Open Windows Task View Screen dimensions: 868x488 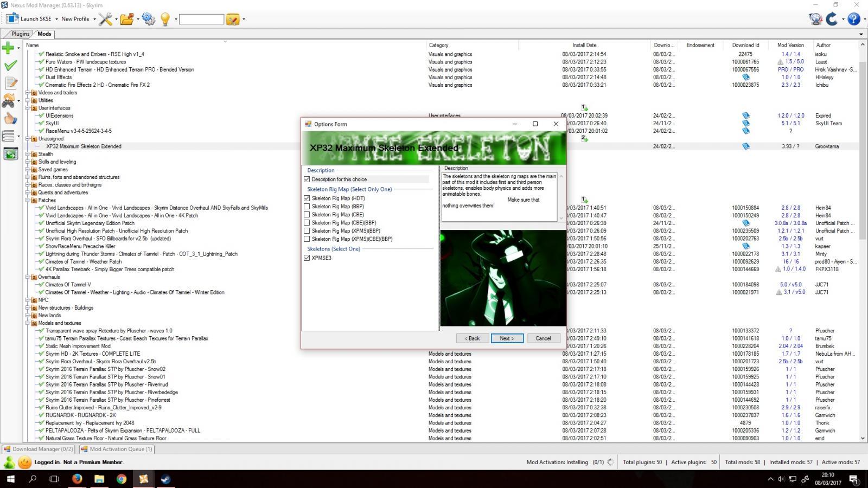tap(54, 479)
